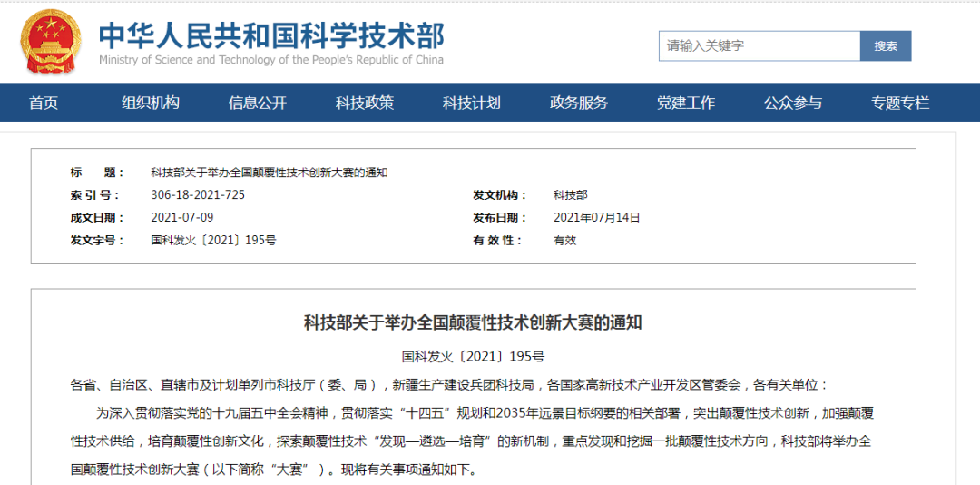Click document number 国科发火〔2021〕195号 under heading

(x=473, y=357)
